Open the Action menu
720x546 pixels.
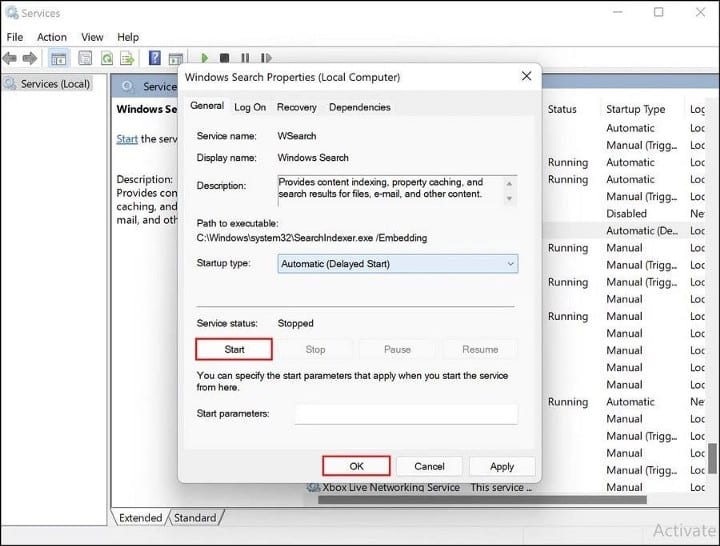click(x=52, y=37)
